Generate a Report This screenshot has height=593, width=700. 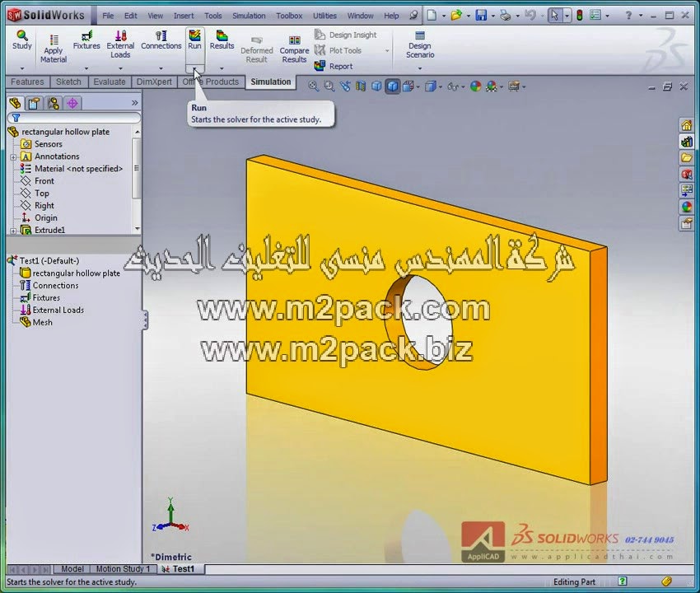coord(334,66)
